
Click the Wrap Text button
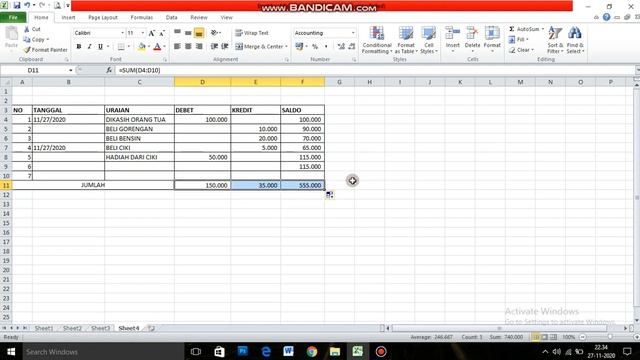click(x=252, y=33)
